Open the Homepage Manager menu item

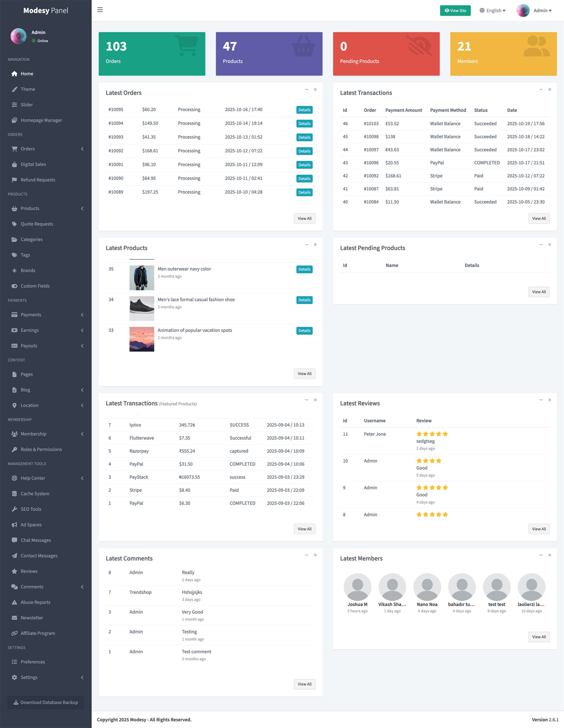[x=41, y=120]
